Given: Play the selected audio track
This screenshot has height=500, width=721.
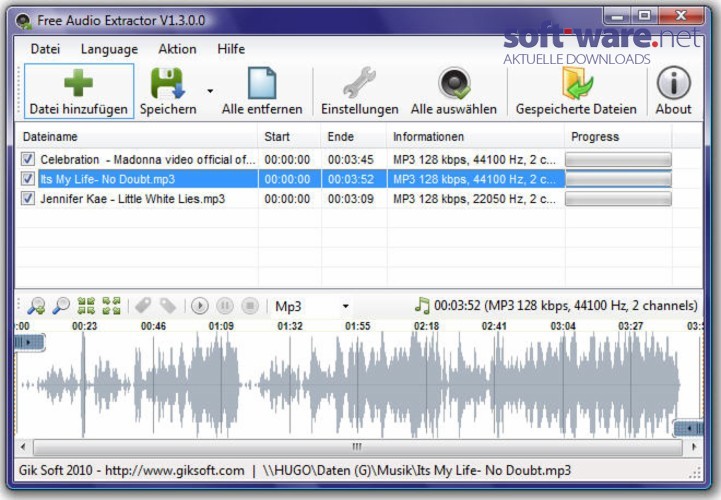Looking at the screenshot, I should point(200,306).
